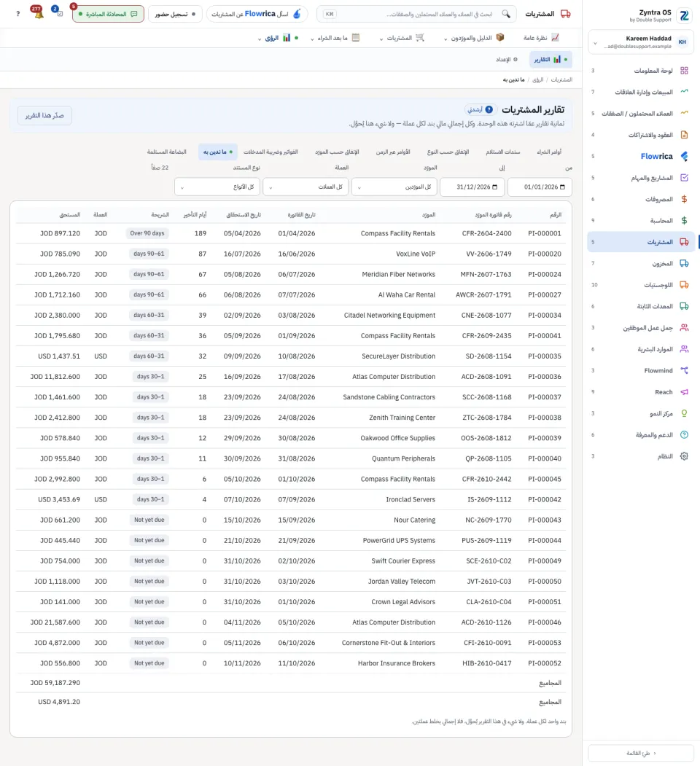The width and height of the screenshot is (700, 766).
Task: Click the magnifier icon in the search box
Action: (x=506, y=14)
